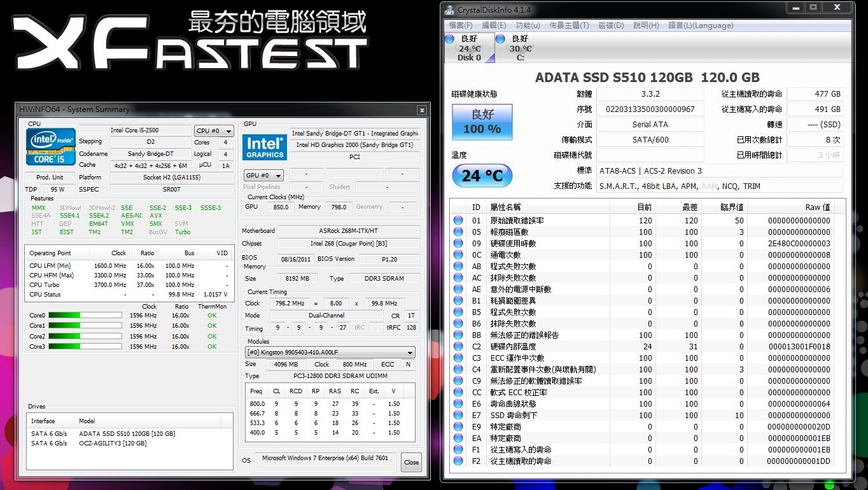Open the 編輯(E) menu

[494, 25]
